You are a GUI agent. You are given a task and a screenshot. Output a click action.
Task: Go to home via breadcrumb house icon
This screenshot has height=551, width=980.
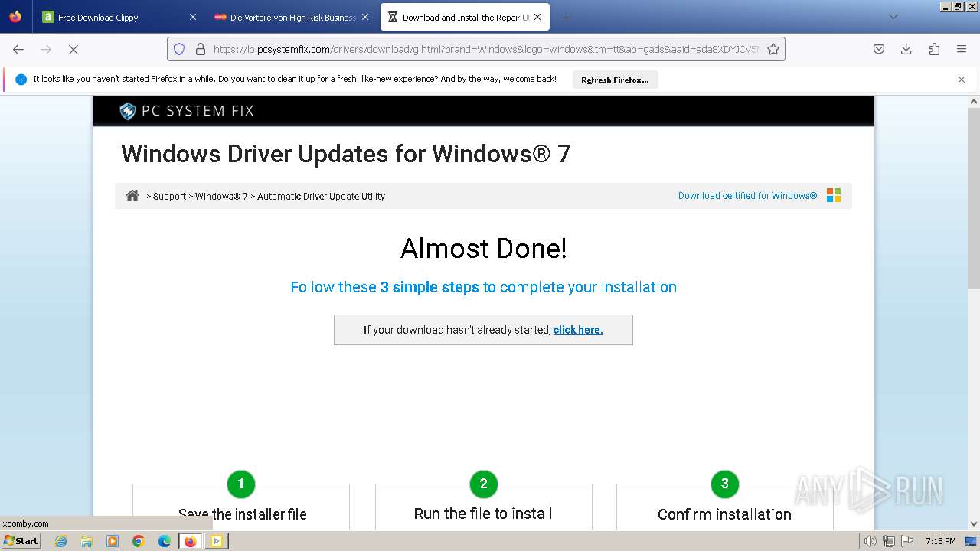pyautogui.click(x=132, y=195)
